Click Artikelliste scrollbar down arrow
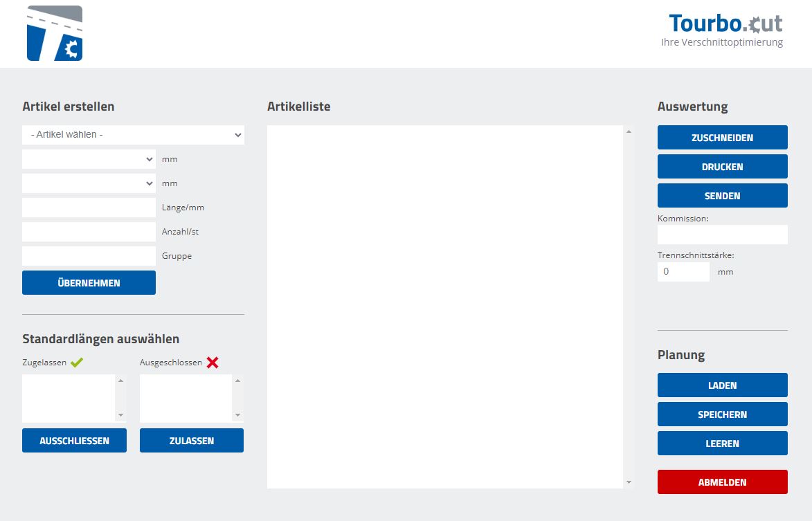812x521 pixels. [629, 482]
